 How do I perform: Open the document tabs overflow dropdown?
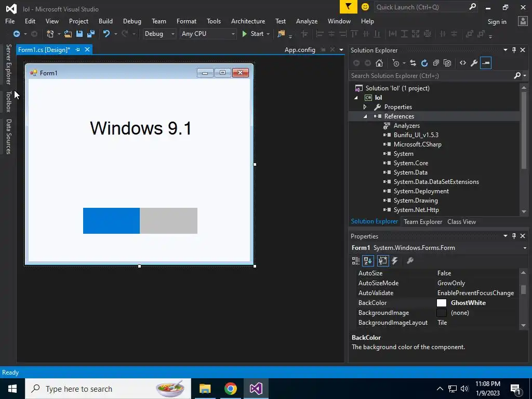[x=341, y=50]
